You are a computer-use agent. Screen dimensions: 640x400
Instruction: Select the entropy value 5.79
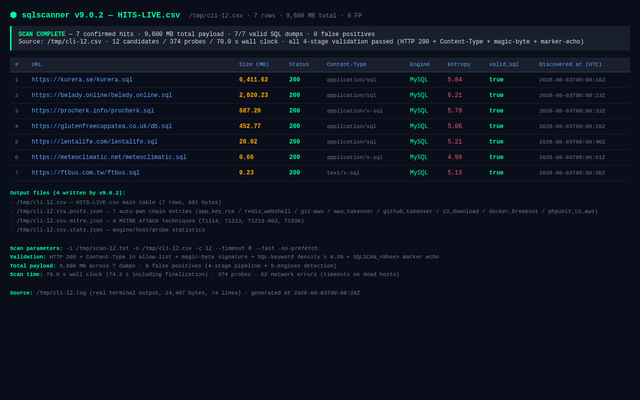tap(454, 111)
